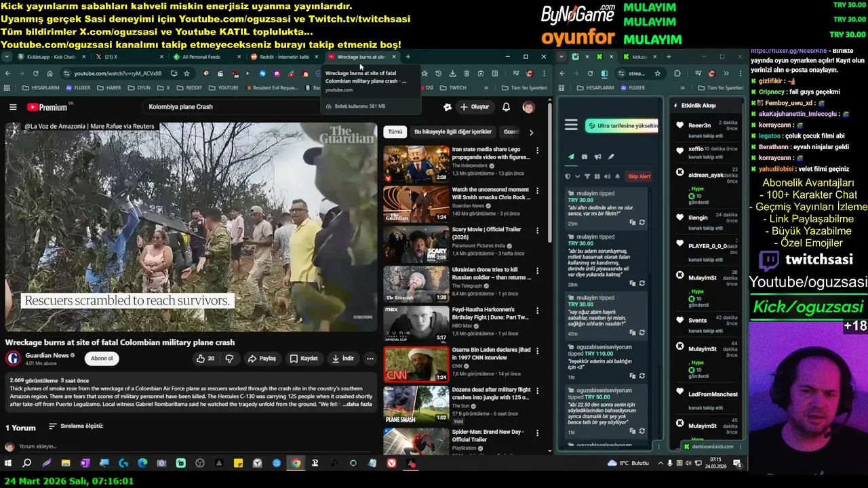Select the paper plane tab in Kick panel
Image resolution: width=868 pixels, height=488 pixels.
[x=571, y=157]
